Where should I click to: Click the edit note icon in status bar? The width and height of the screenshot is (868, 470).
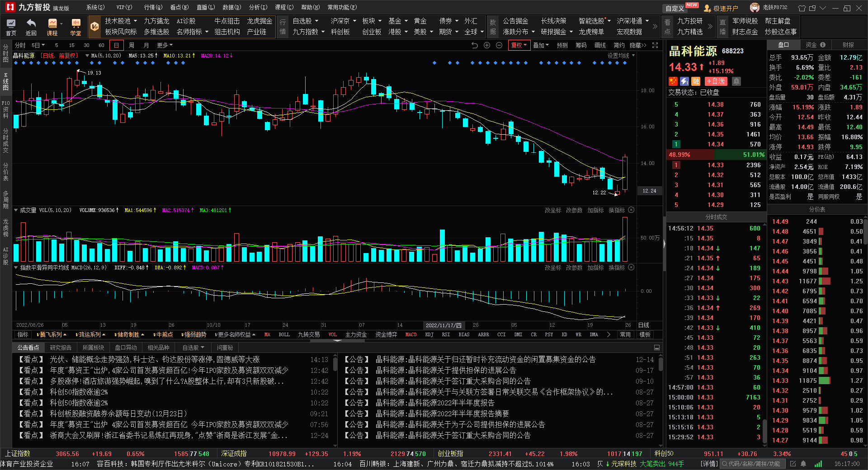point(793,464)
